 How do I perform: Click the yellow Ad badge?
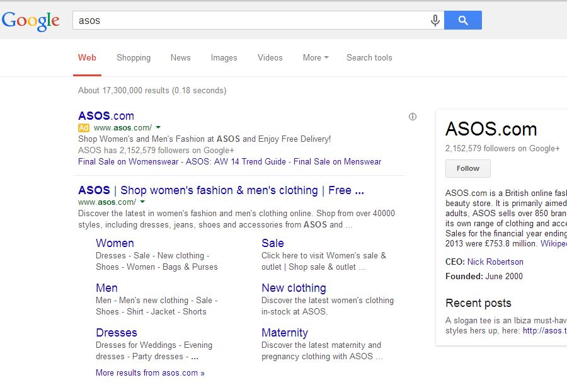click(84, 128)
